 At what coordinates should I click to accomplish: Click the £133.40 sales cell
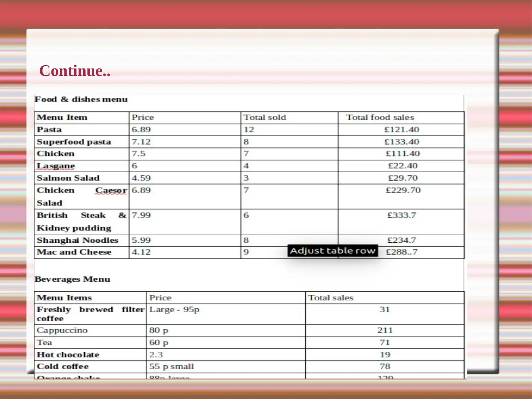(401, 142)
